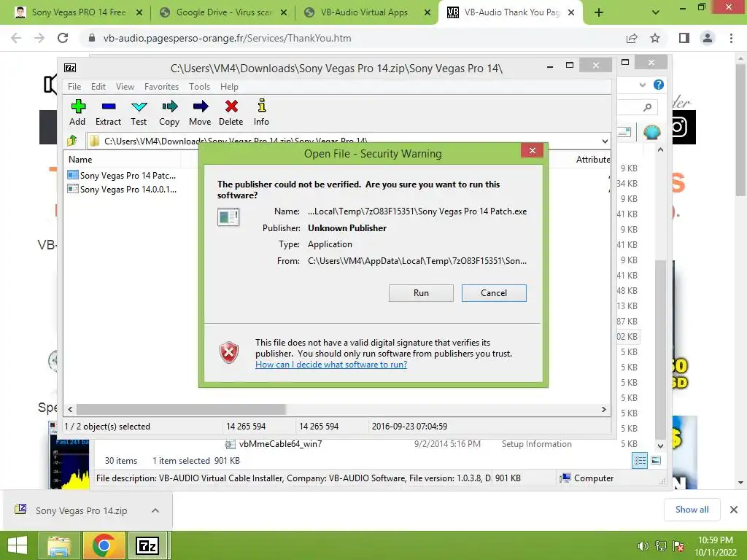The width and height of the screenshot is (747, 560).
Task: Switch to VB-Audio Virtual Apps tab
Action: coord(363,12)
